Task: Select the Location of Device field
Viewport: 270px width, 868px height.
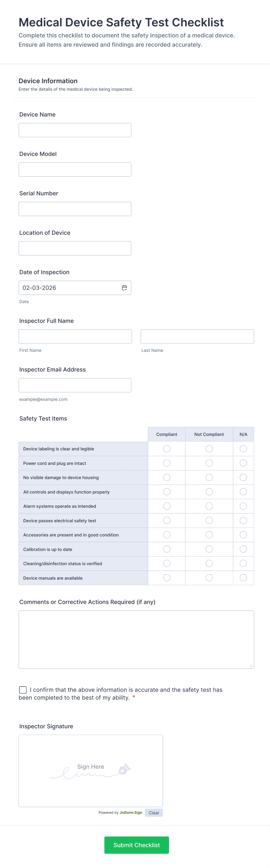Action: pos(75,248)
